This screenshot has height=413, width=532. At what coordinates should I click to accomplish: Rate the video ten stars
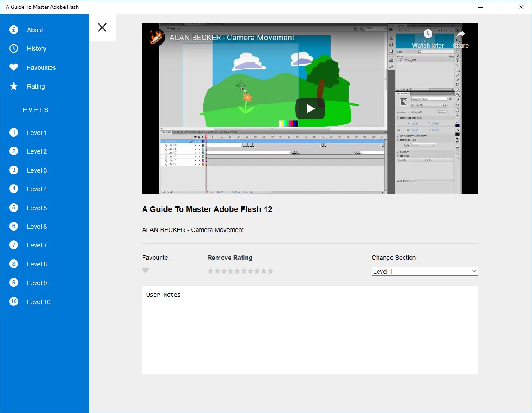coord(270,271)
